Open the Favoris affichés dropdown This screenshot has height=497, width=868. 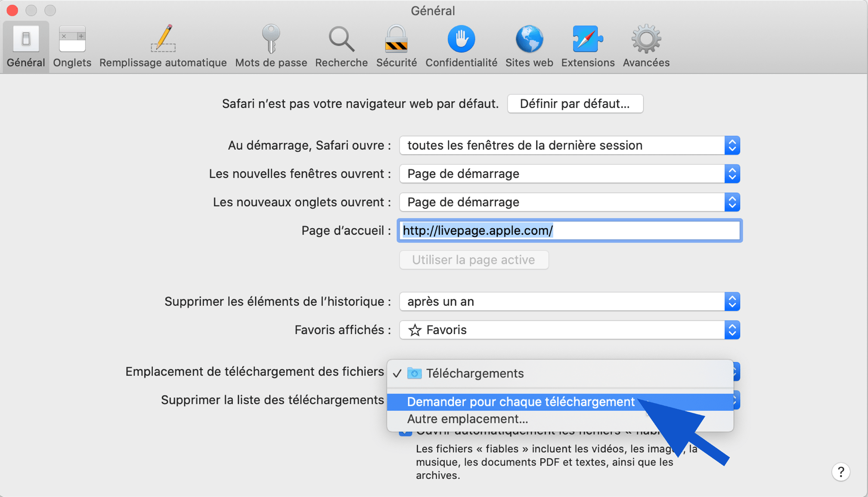point(570,330)
